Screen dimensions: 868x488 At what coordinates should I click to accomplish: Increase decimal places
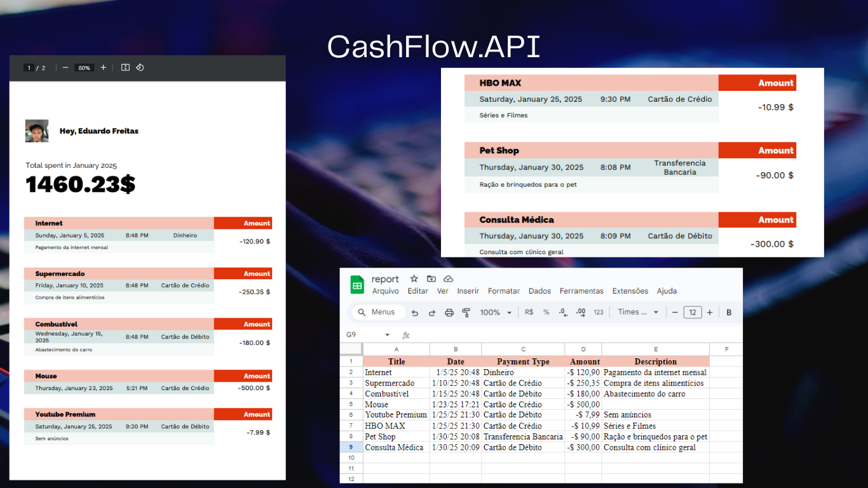580,312
